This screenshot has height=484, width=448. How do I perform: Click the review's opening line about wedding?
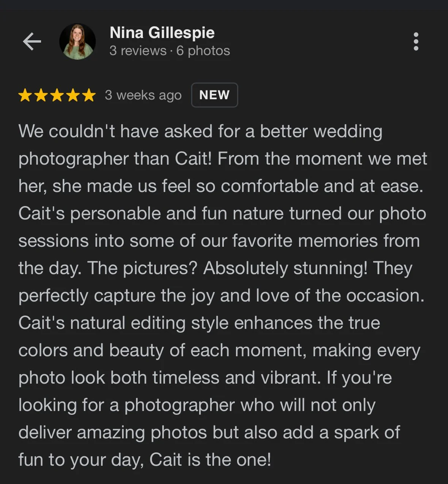pos(200,132)
